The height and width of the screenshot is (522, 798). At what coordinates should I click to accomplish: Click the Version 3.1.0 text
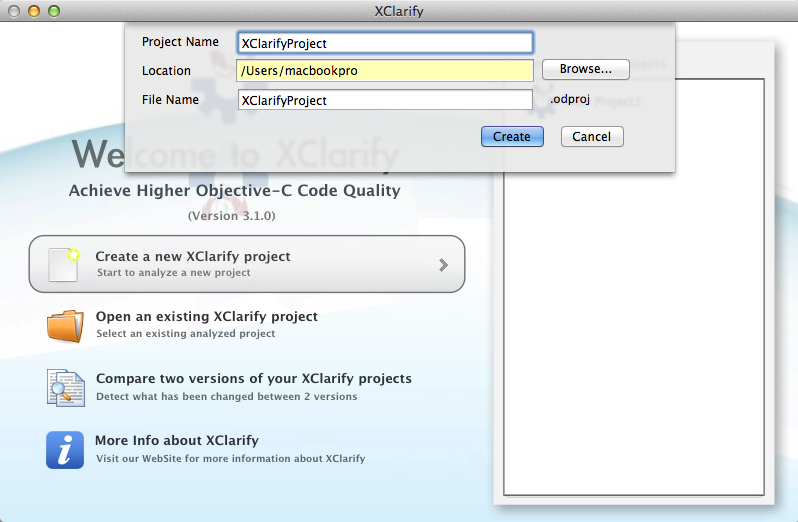point(232,216)
